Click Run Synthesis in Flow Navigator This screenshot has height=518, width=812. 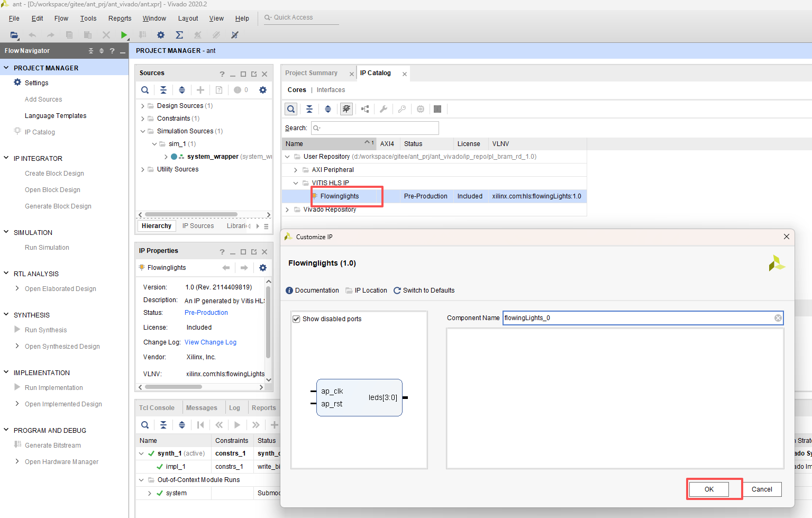(x=46, y=330)
